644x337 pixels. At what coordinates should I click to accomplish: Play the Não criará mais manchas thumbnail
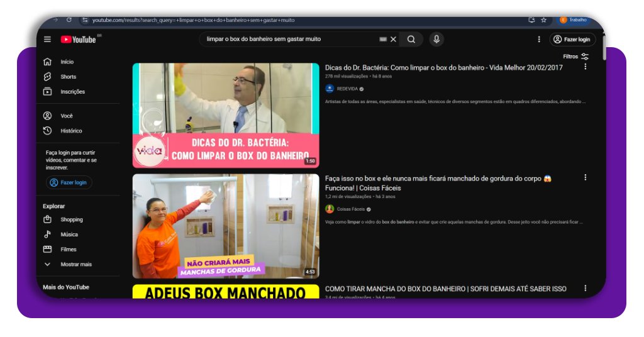click(x=226, y=226)
